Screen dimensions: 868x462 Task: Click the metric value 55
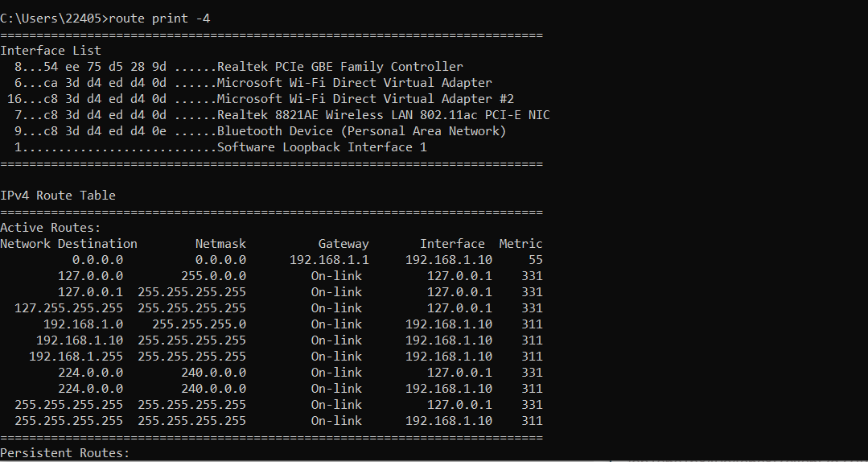[x=535, y=260]
